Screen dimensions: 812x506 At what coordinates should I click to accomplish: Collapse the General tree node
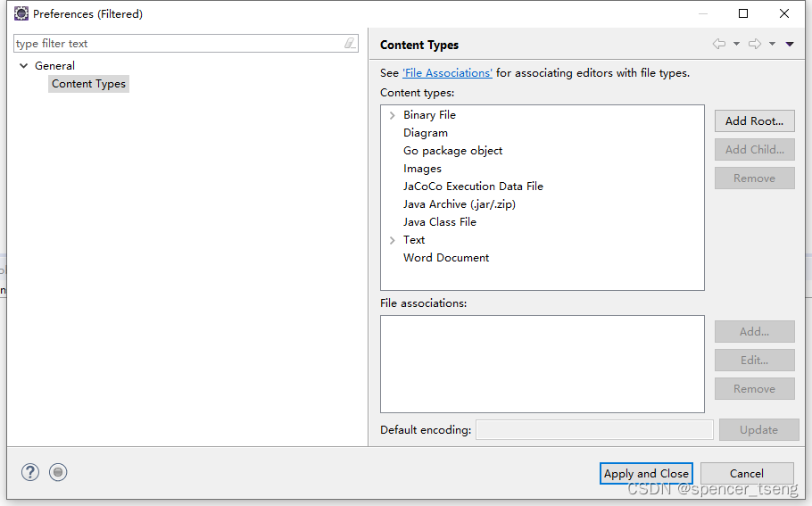[x=23, y=66]
